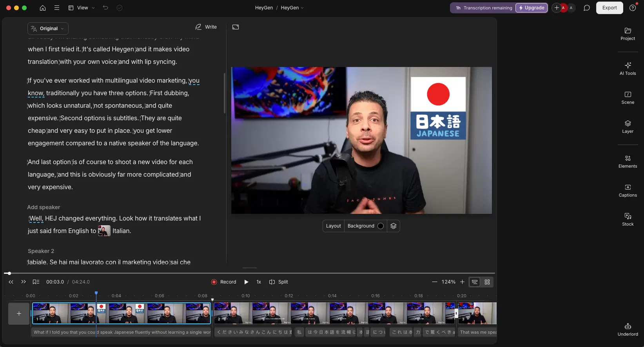Open the Original language dropdown
The width and height of the screenshot is (644, 347).
pyautogui.click(x=48, y=29)
